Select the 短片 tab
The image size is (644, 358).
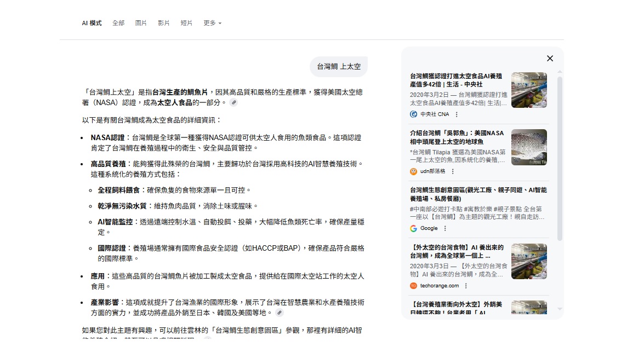186,23
